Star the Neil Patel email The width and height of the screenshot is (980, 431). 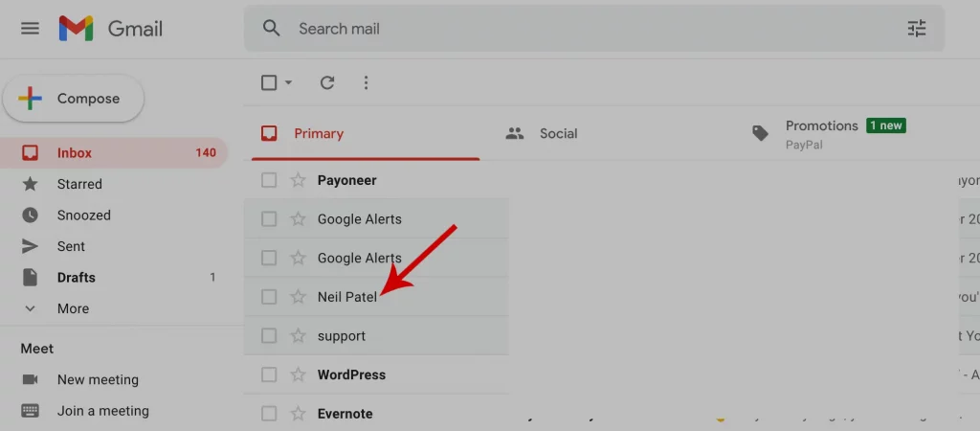pyautogui.click(x=299, y=297)
